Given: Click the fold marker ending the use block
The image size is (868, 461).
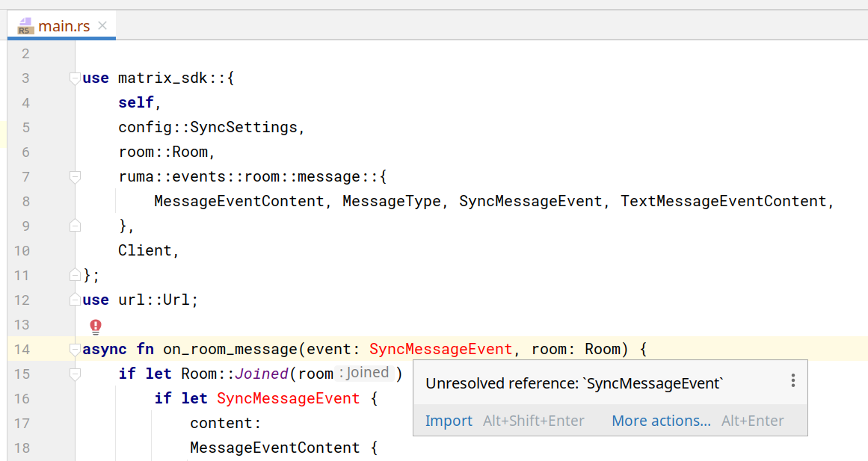Looking at the screenshot, I should 74,274.
